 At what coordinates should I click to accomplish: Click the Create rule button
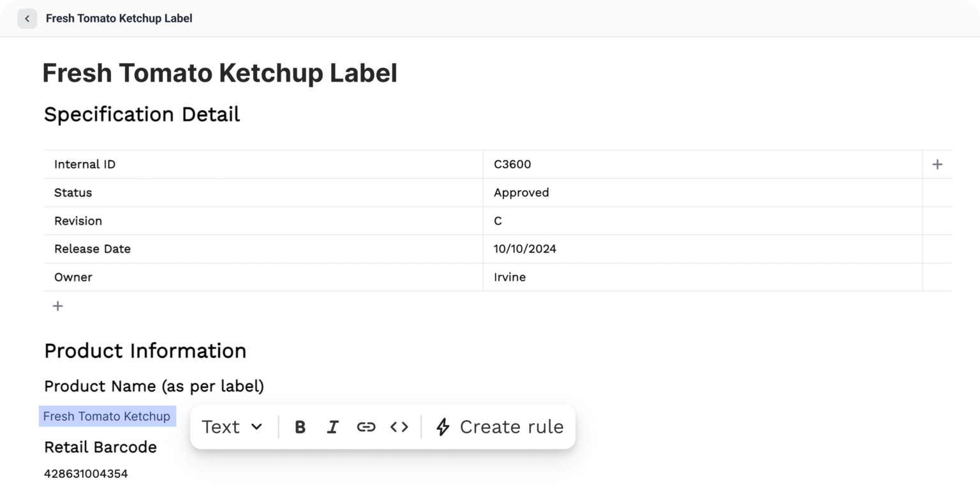499,427
